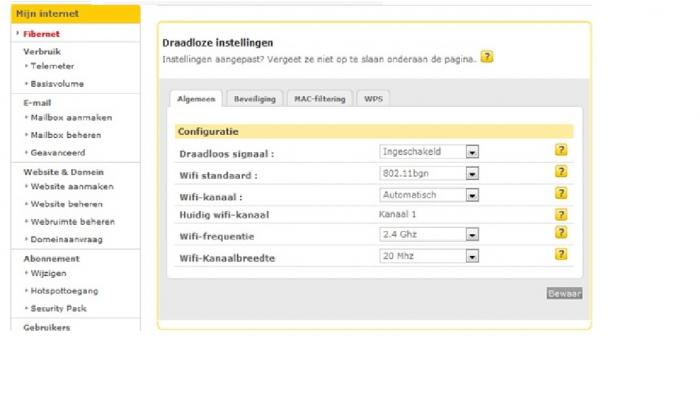Viewport: 700px width, 394px height.
Task: Open the Webruimte beheren link
Action: pos(73,222)
